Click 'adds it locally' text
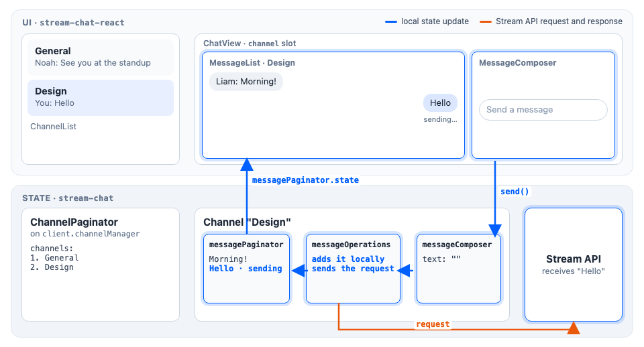The image size is (644, 347). (348, 259)
